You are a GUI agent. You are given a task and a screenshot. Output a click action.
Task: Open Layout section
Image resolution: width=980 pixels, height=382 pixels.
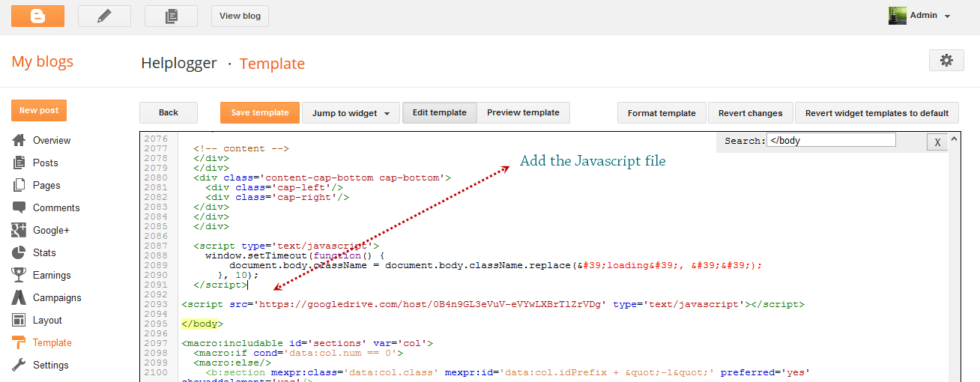click(x=47, y=320)
